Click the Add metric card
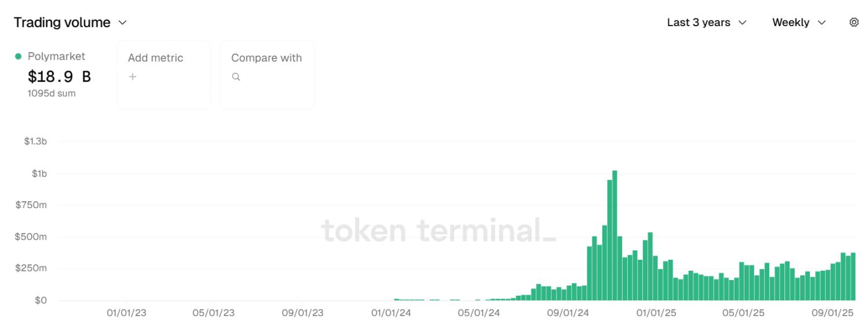This screenshot has width=868, height=327. [163, 74]
